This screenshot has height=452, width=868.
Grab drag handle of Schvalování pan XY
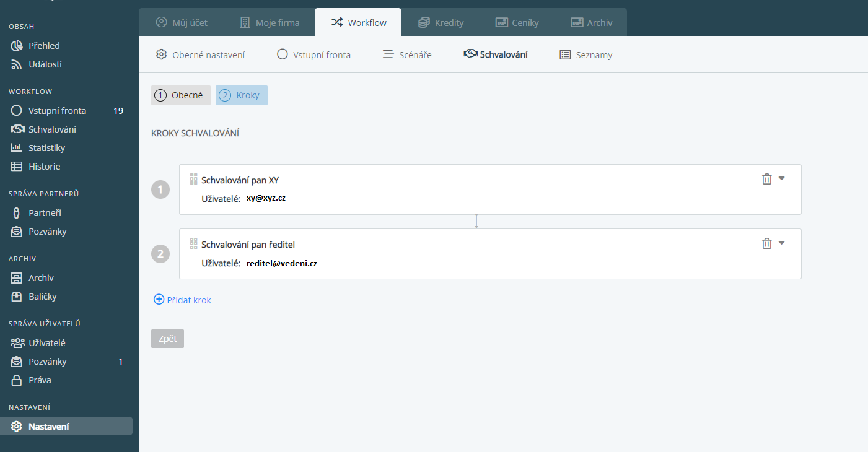(x=193, y=180)
